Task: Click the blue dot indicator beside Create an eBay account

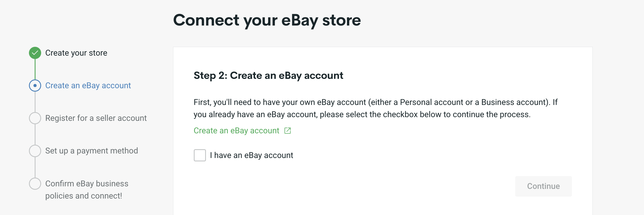Action: coord(35,85)
